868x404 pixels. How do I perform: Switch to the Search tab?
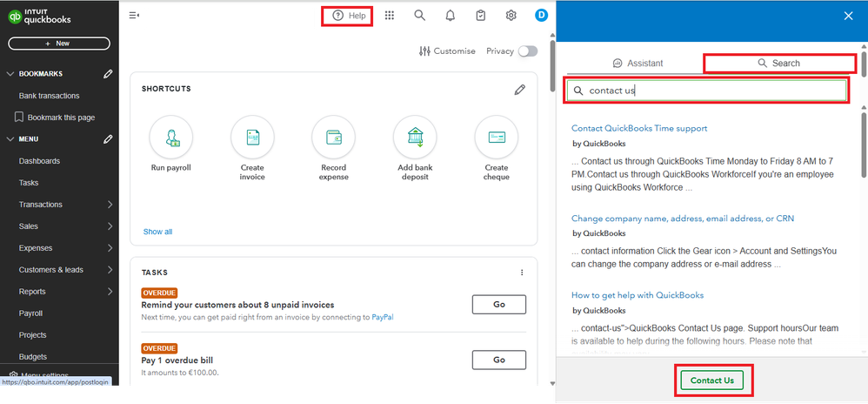[x=779, y=64]
